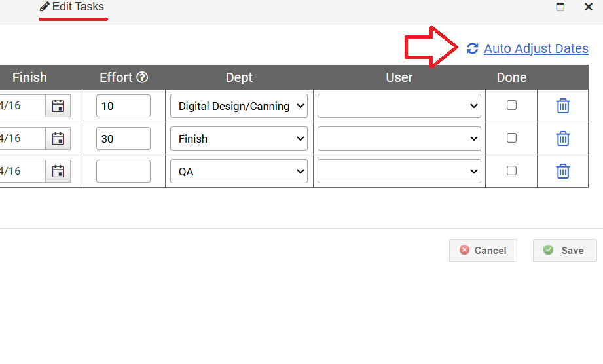
Task: Delete the Digital Design/Canning task
Action: pyautogui.click(x=563, y=105)
